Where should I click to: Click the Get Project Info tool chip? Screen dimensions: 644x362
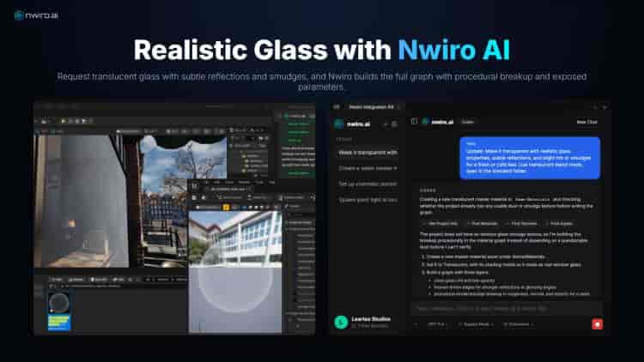[442, 223]
